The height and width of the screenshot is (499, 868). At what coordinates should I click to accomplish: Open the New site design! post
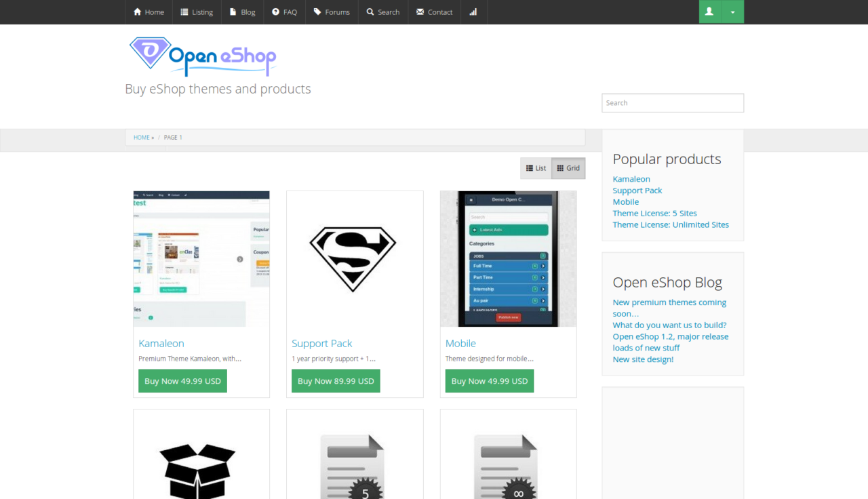point(644,359)
